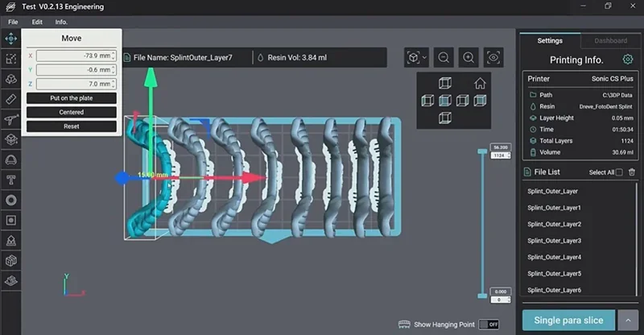Select the T-shaped support tool
This screenshot has height=335, width=644.
[x=10, y=180]
